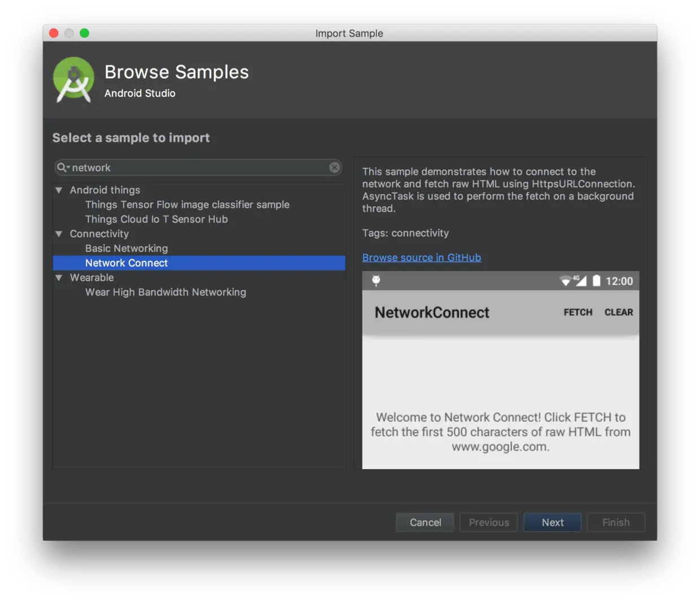Screen dimensions: 700x602
Task: Click the Wi-Fi signal icon in preview
Action: [x=565, y=281]
